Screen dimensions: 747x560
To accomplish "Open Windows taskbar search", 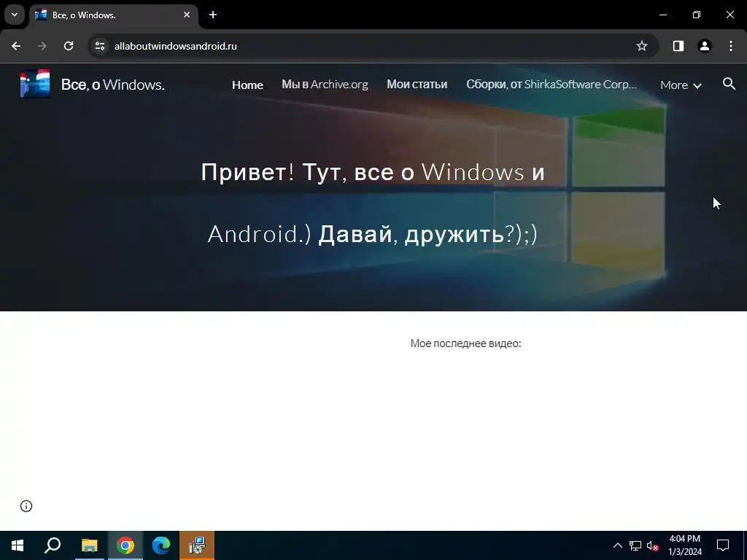I will click(x=53, y=545).
